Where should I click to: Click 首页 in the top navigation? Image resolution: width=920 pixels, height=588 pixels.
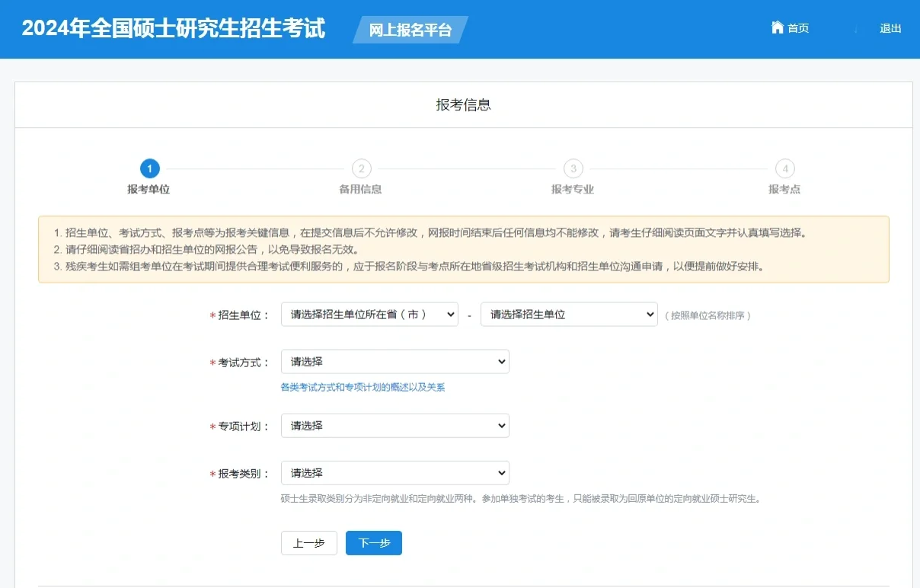[x=798, y=27]
